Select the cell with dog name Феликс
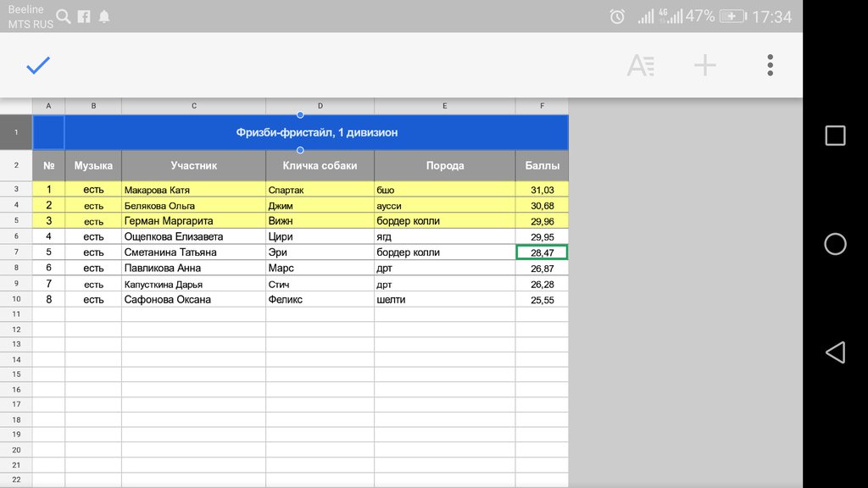The image size is (868, 488). pos(320,299)
